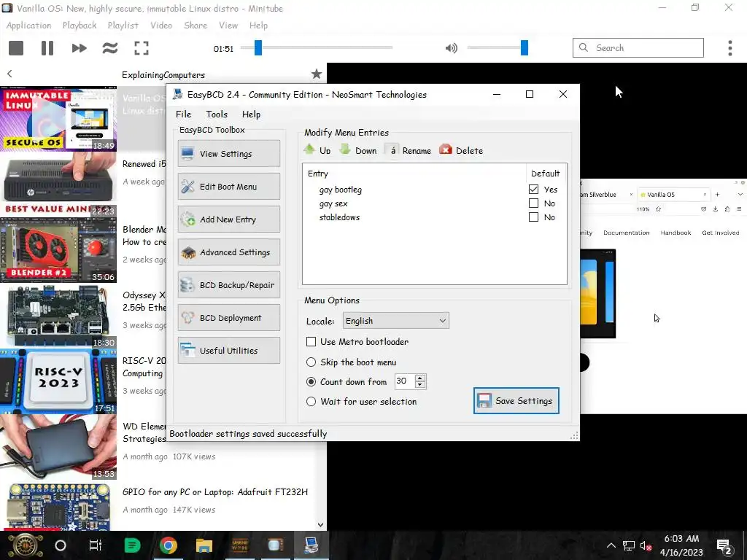Viewport: 747px width, 560px height.
Task: Click playlist scrollbar down arrow
Action: [321, 525]
